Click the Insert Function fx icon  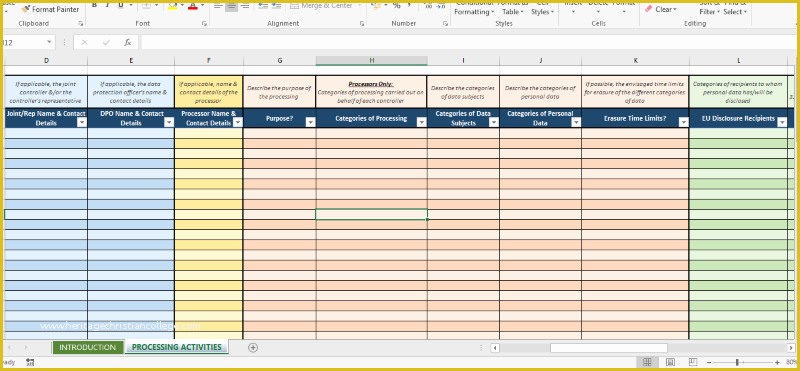point(128,42)
